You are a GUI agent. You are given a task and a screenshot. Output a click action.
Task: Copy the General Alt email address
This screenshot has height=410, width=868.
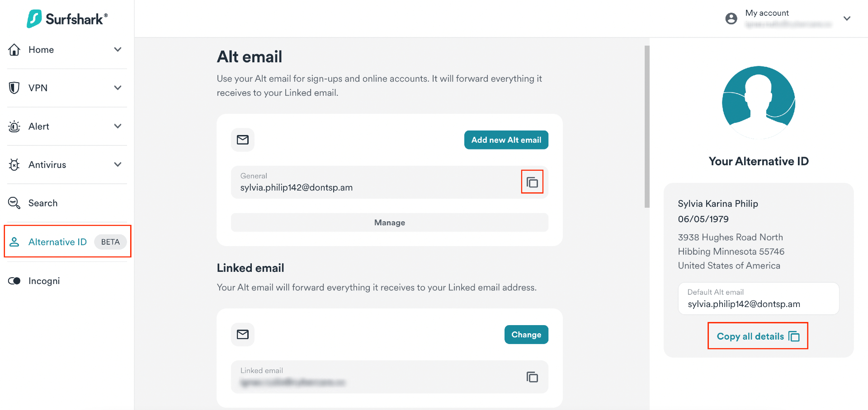(x=532, y=182)
